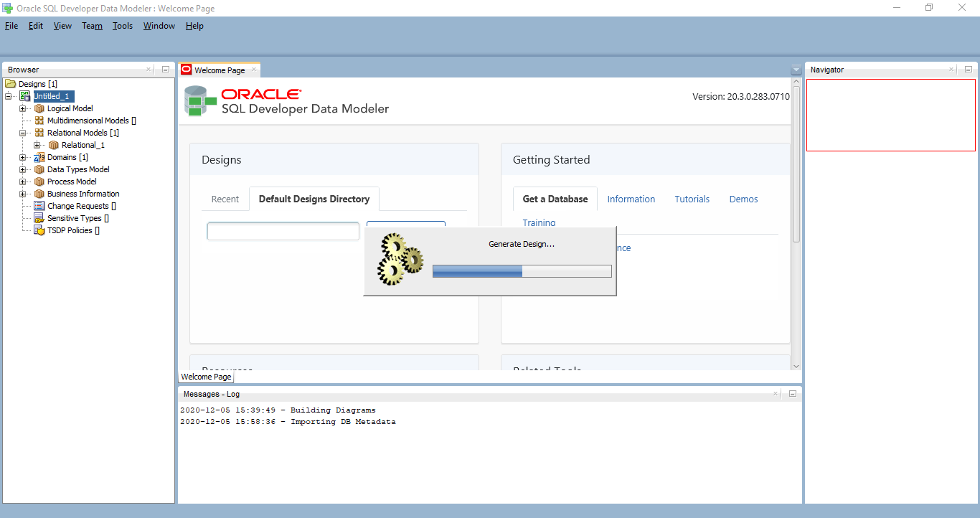Click the Untitled_1 design icon
This screenshot has width=980, height=518.
[25, 96]
